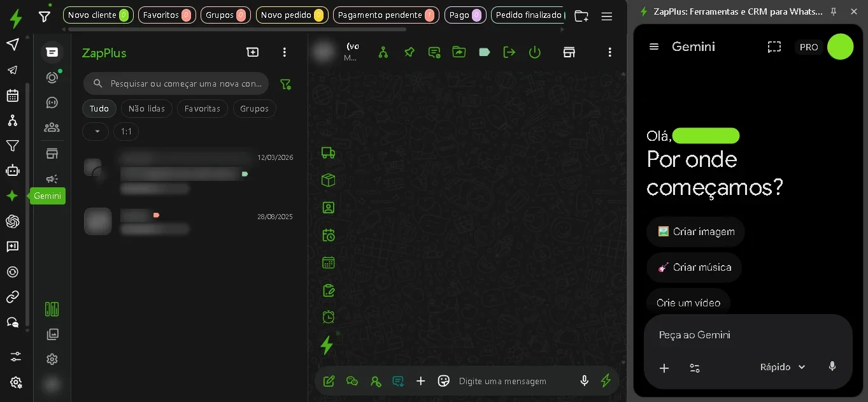Open the quick reply message-plus icon in sidebar

[12, 247]
